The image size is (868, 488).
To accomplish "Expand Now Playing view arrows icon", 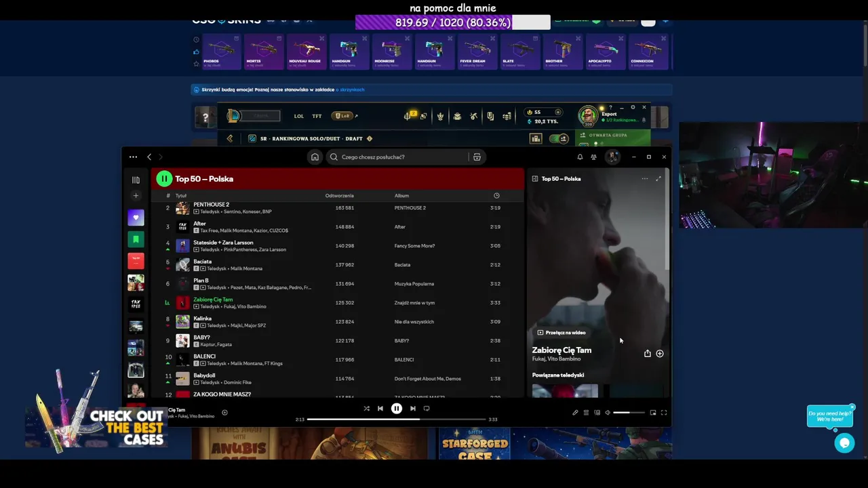I will pos(658,179).
